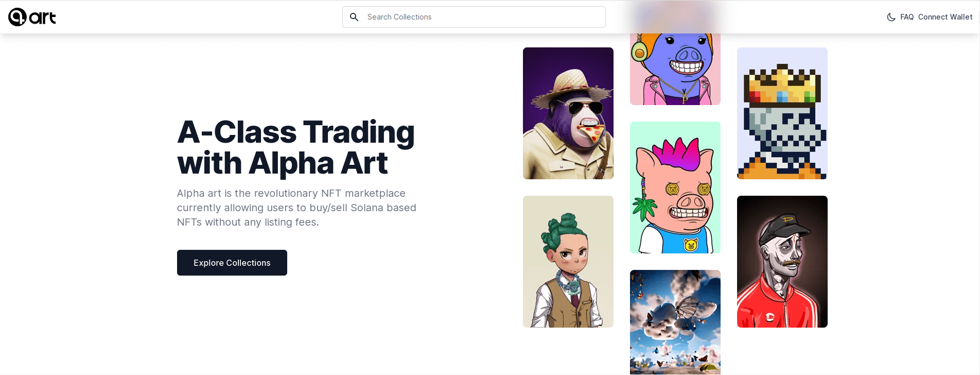Click the magnifying glass search icon
This screenshot has height=375, width=980.
354,17
